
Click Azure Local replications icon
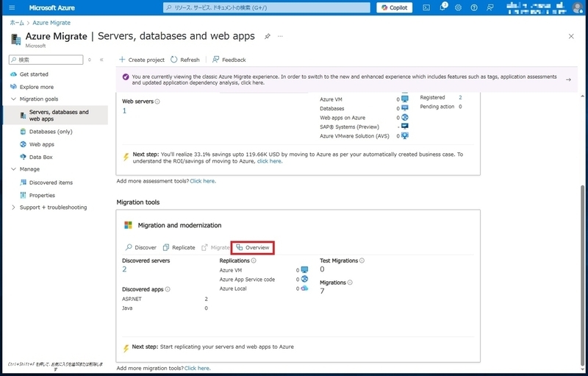coord(304,288)
